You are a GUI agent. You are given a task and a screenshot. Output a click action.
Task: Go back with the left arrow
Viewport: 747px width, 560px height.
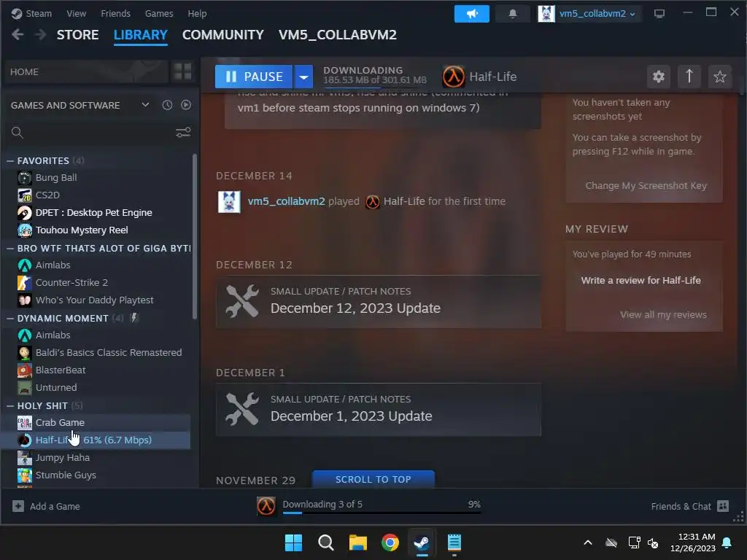[x=18, y=35]
